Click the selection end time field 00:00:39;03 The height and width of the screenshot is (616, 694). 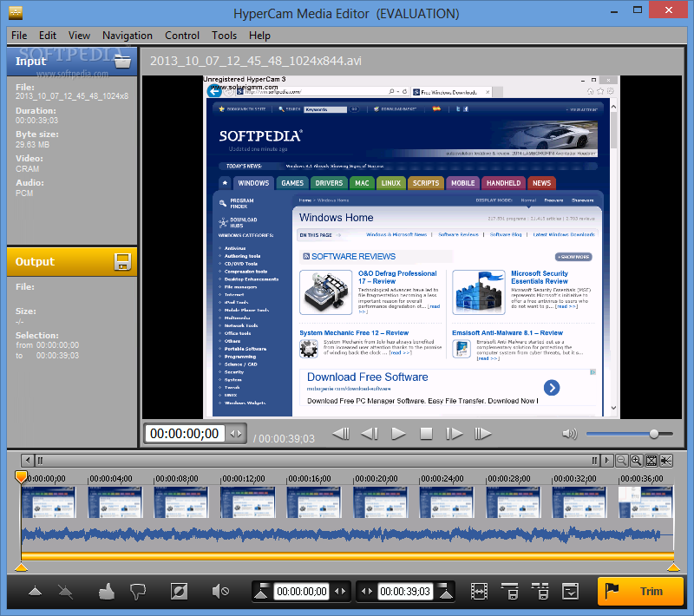[x=405, y=592]
